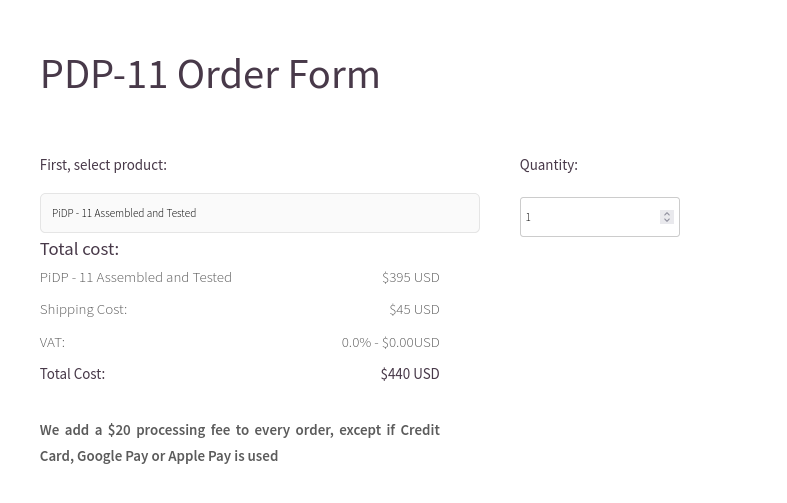Click the "Total cost:" heading
The height and width of the screenshot is (503, 787).
pyautogui.click(x=79, y=249)
